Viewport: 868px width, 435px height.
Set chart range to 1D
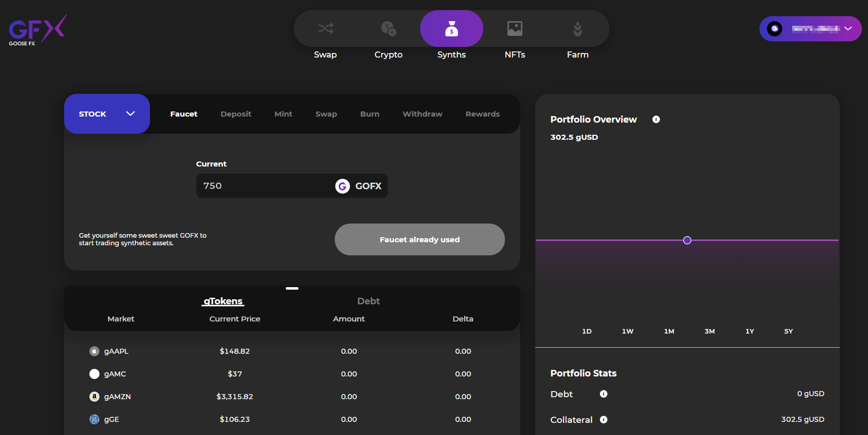pos(587,332)
